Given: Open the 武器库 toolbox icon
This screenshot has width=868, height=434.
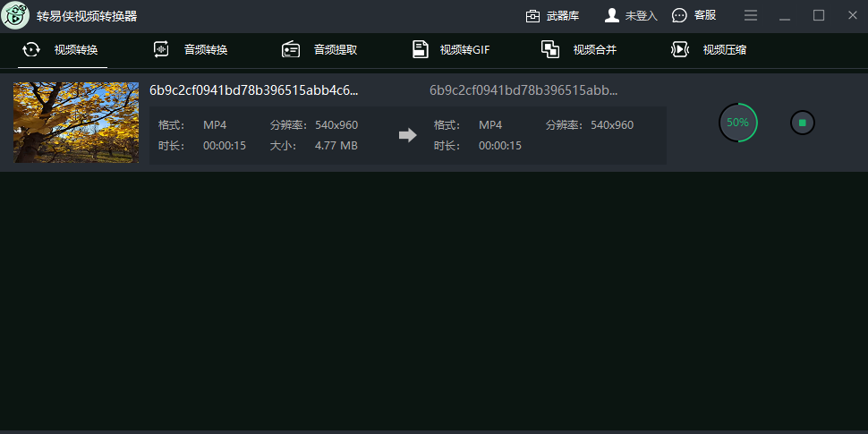Looking at the screenshot, I should [533, 16].
